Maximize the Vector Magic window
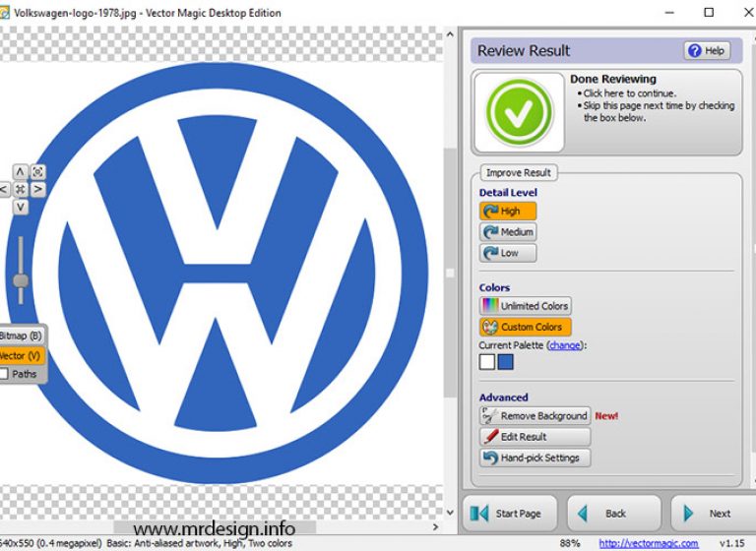Screen dimensions: 756x551 pyautogui.click(x=709, y=13)
